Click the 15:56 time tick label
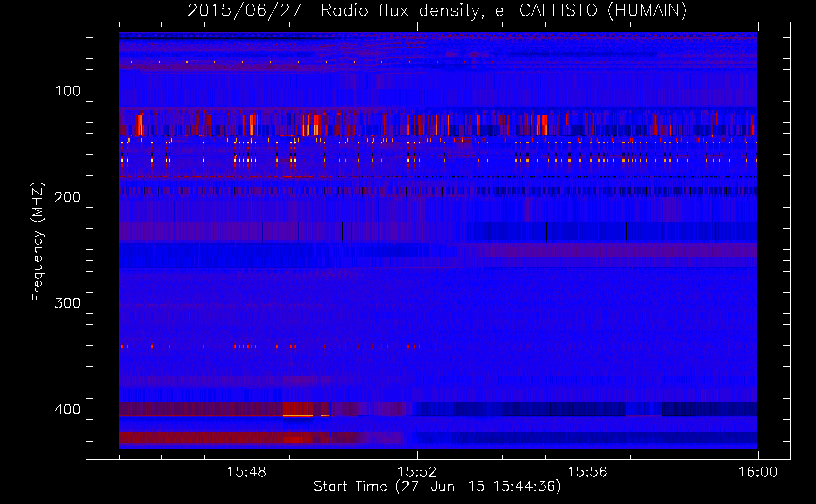 click(x=588, y=472)
